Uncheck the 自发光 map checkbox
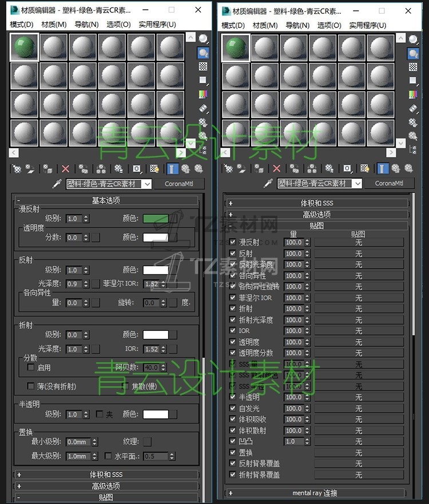Screen dimensions: 429x504 click(233, 408)
